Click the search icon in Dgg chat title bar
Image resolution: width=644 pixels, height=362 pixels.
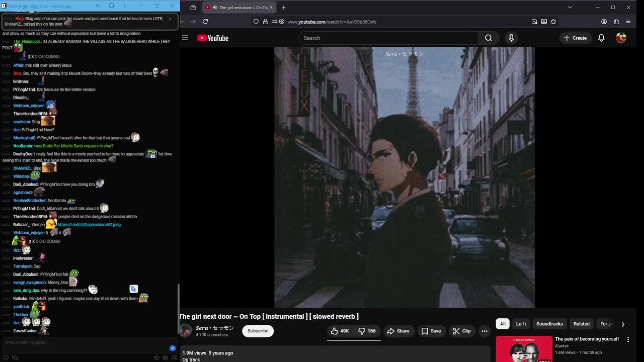tap(98, 6)
